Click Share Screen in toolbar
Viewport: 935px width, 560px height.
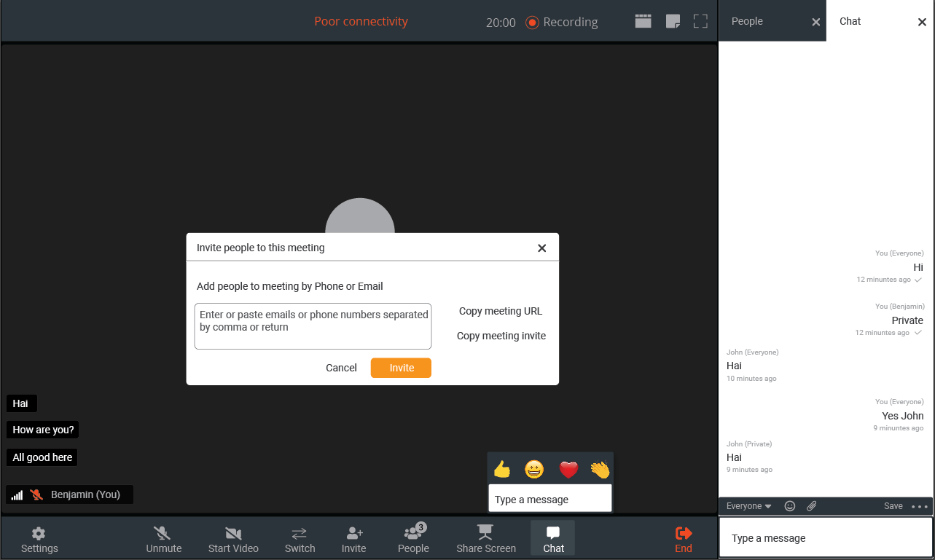tap(485, 539)
